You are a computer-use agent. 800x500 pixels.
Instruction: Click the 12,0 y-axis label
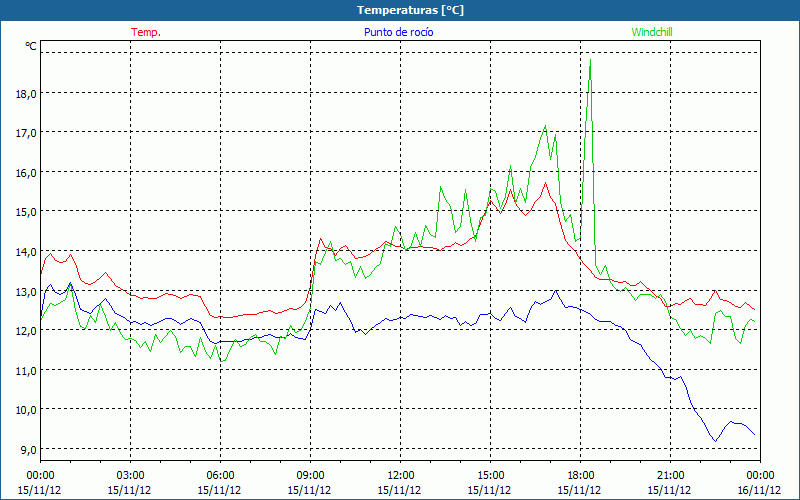[27, 331]
